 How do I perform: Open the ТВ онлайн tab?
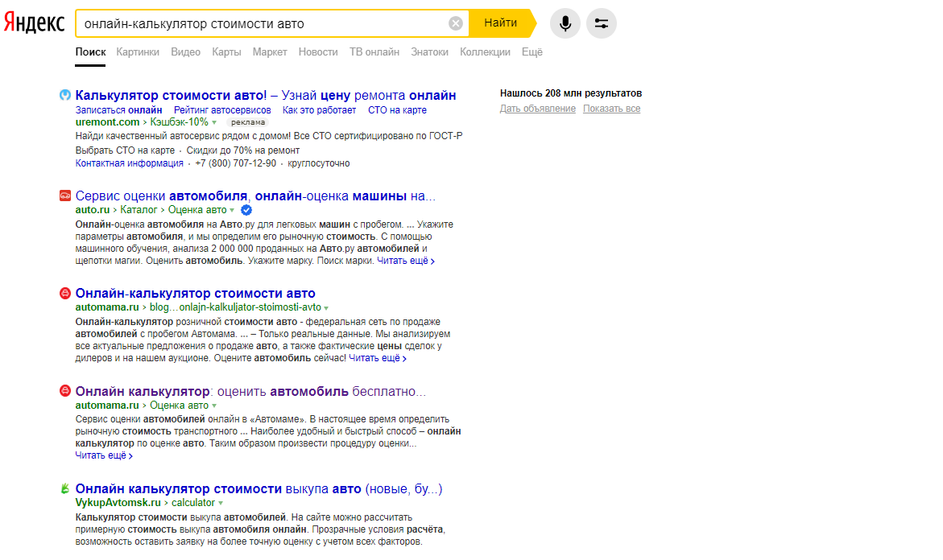pos(374,52)
